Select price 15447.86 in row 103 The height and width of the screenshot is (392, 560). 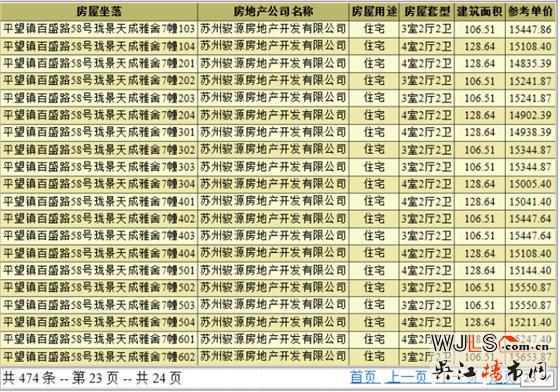click(x=530, y=29)
